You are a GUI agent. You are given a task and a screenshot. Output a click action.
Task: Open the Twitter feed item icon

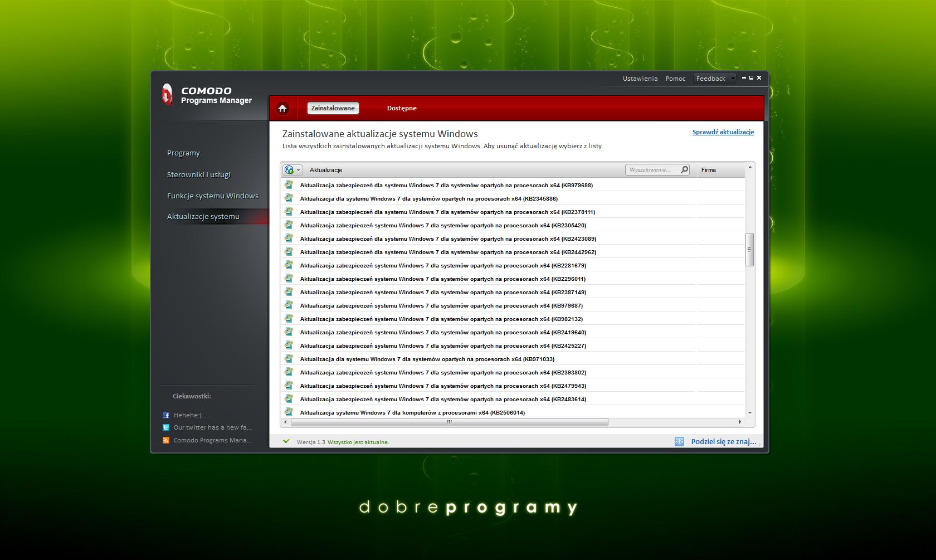click(x=166, y=427)
